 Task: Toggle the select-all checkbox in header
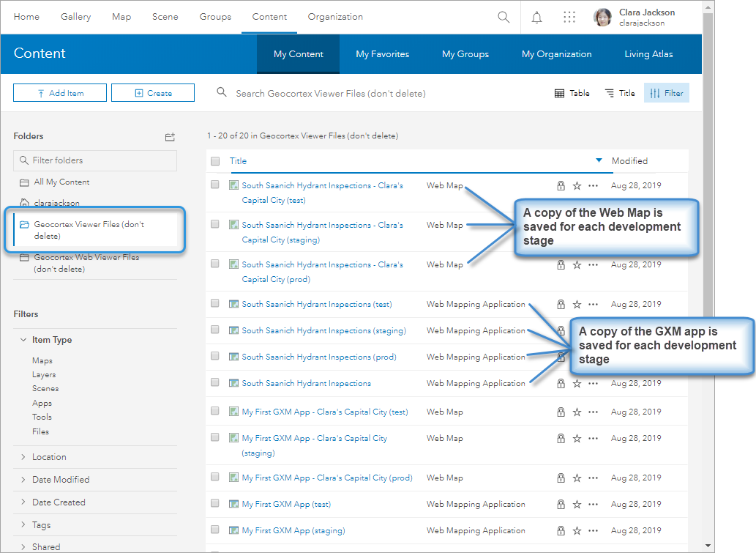(215, 161)
